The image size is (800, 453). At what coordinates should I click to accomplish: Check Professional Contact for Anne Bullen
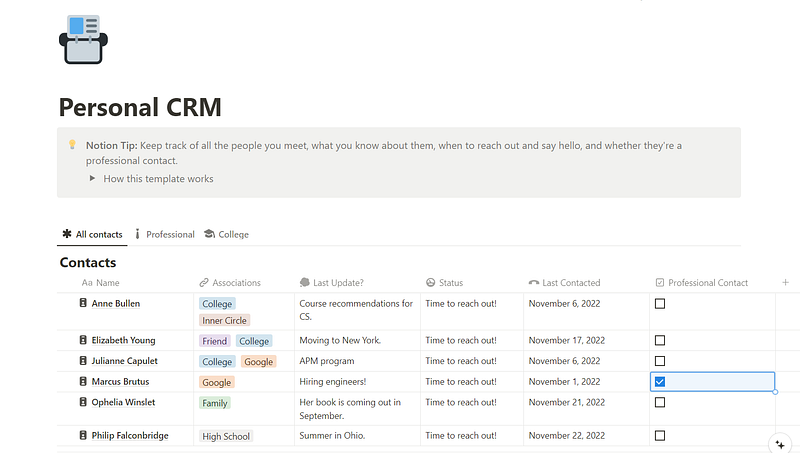[x=660, y=304]
